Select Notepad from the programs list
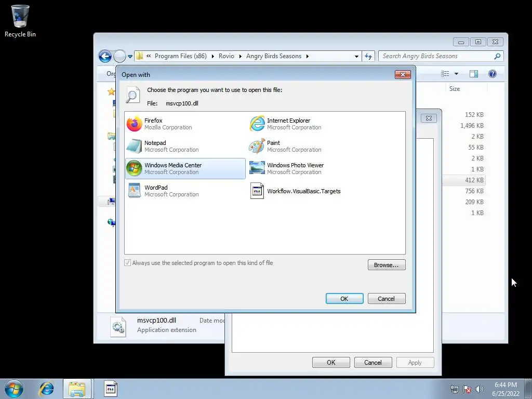Screen dimensions: 532x399 [185, 146]
